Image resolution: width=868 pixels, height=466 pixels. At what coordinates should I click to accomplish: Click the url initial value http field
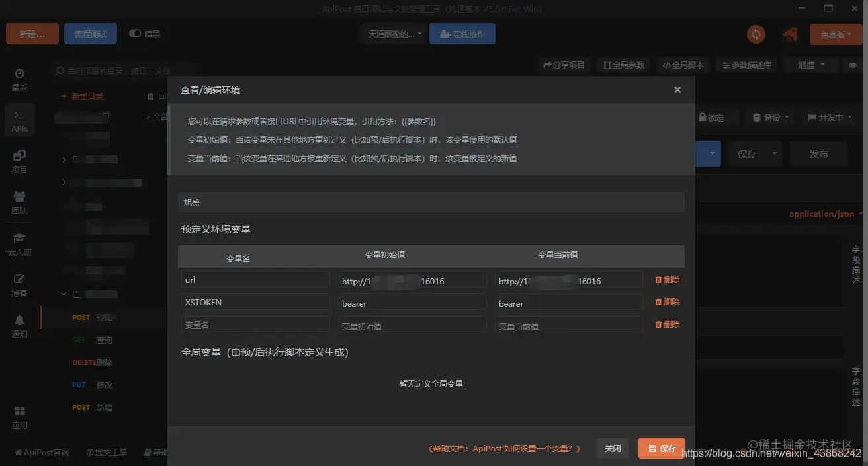click(412, 280)
